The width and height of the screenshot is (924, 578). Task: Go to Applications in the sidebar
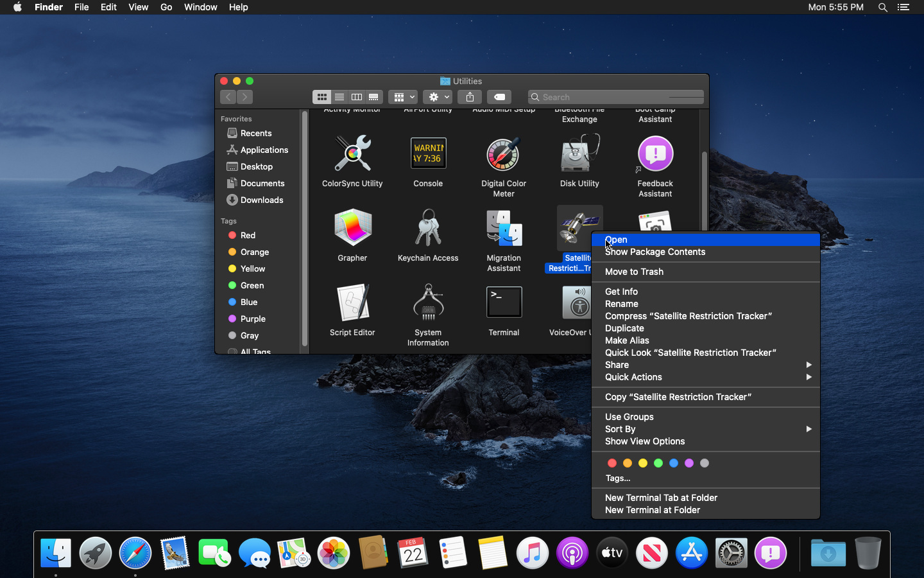(264, 150)
